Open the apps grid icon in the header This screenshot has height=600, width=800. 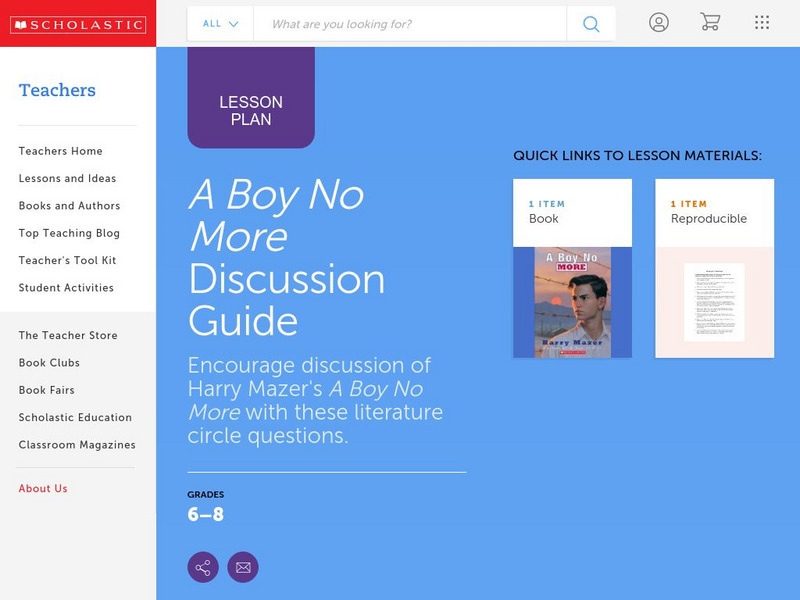point(762,23)
